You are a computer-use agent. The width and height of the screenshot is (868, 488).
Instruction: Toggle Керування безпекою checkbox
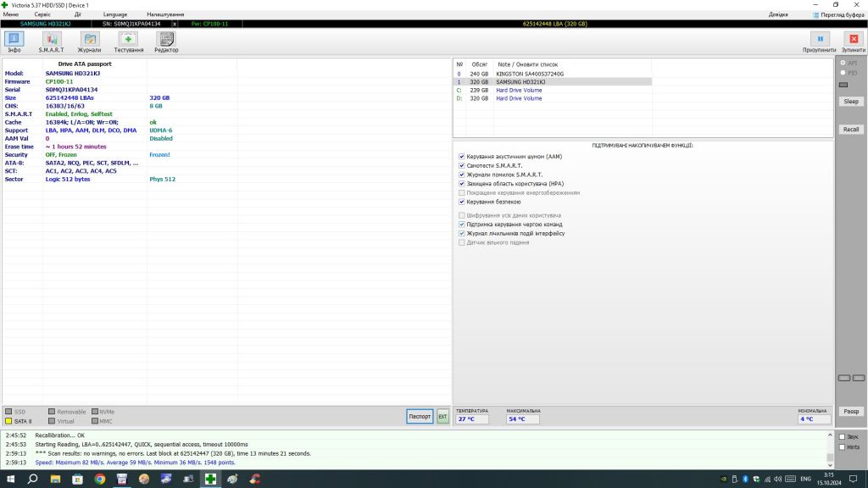(x=462, y=202)
